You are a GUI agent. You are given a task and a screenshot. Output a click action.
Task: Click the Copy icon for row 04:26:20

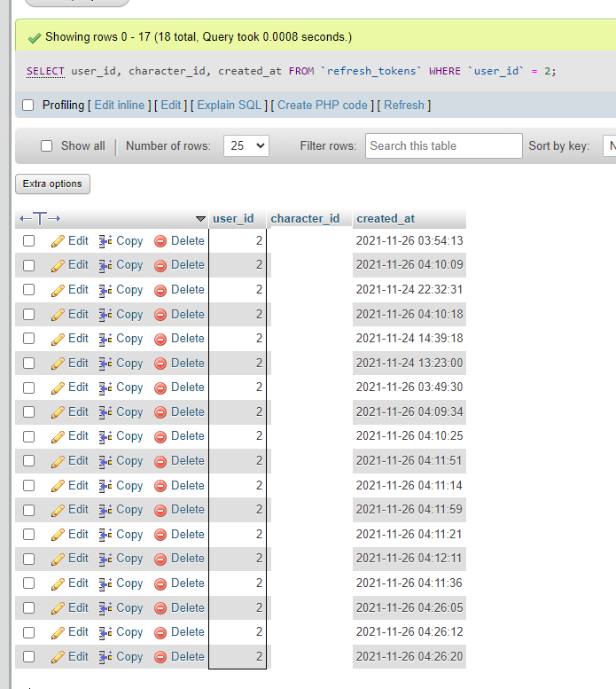pos(105,657)
